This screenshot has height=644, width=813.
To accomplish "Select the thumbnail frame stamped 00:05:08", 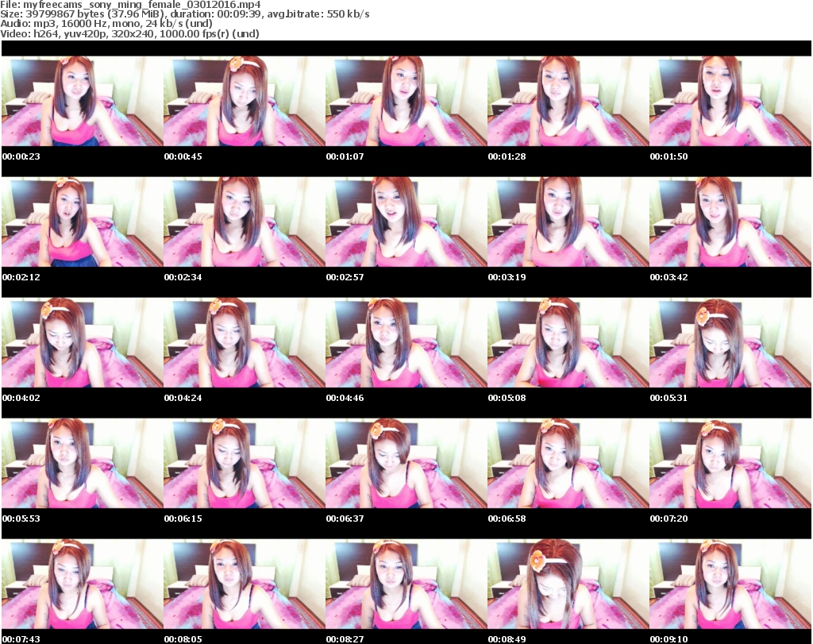I will [568, 343].
